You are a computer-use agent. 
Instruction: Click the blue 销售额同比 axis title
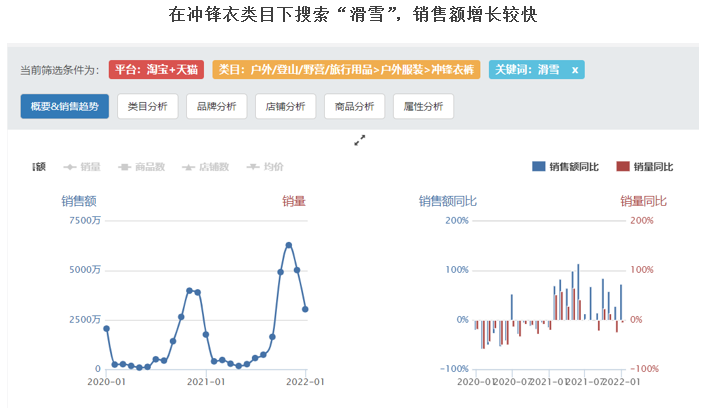coord(447,201)
